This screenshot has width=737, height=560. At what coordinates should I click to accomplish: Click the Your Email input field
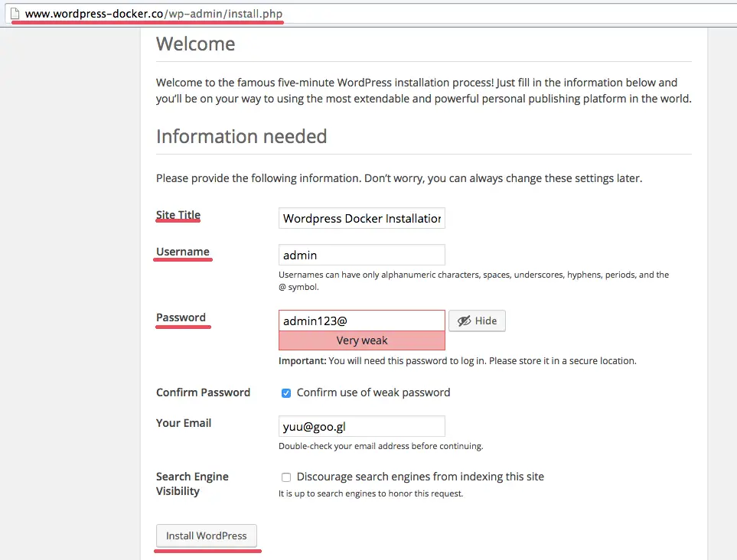coord(362,427)
